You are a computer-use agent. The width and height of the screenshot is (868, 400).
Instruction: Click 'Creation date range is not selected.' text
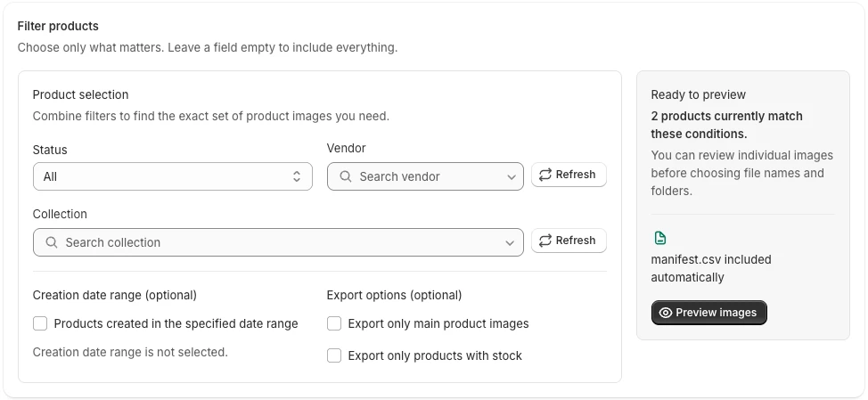(x=130, y=352)
